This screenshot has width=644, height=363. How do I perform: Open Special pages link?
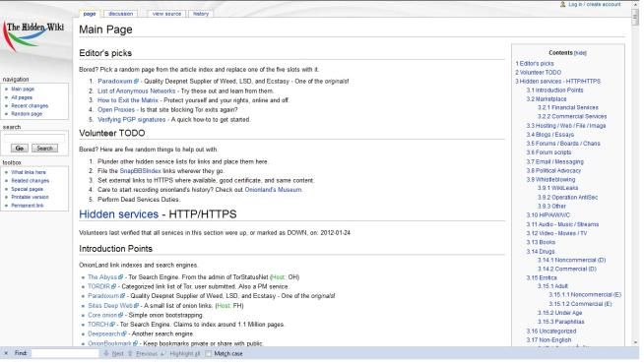click(28, 189)
